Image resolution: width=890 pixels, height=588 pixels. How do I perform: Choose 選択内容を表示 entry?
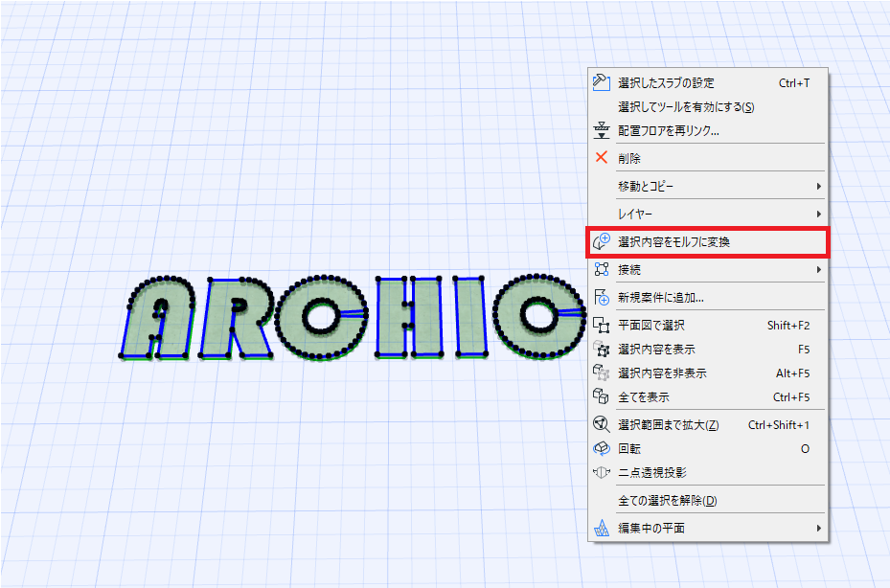click(x=707, y=349)
